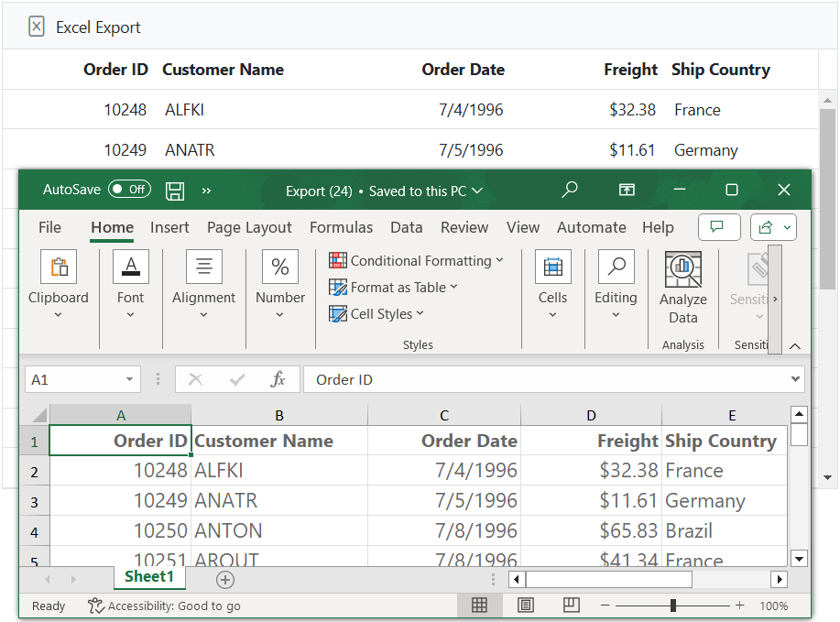The height and width of the screenshot is (622, 840).
Task: Add a new sheet with plus icon
Action: click(225, 579)
